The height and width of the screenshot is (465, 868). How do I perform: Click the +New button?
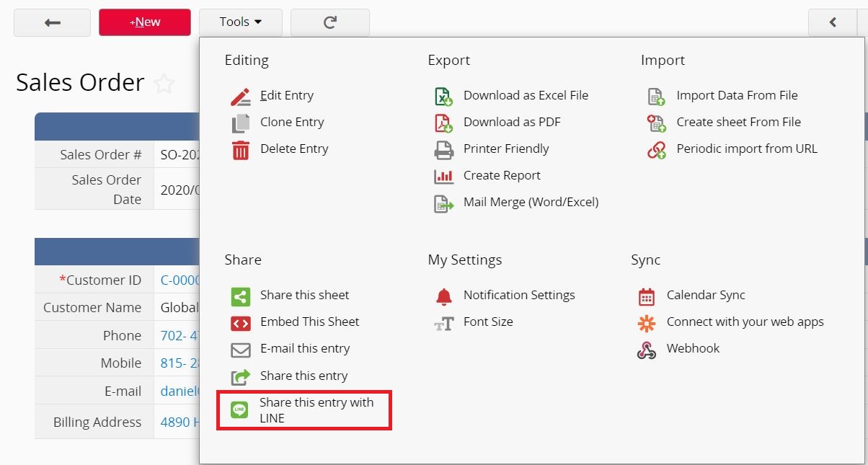click(x=145, y=22)
